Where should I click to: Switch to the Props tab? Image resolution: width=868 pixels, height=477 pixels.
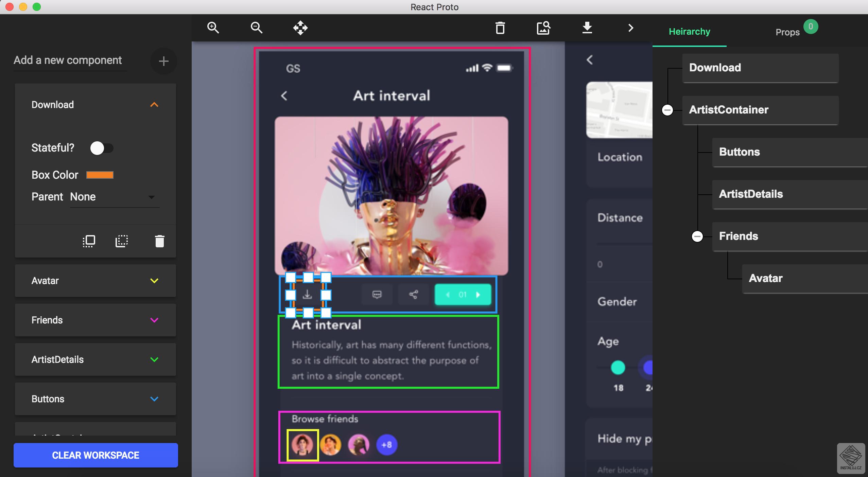click(788, 32)
